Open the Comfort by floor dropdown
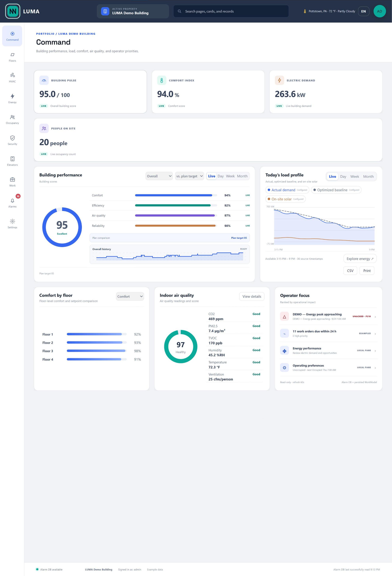 pos(130,297)
